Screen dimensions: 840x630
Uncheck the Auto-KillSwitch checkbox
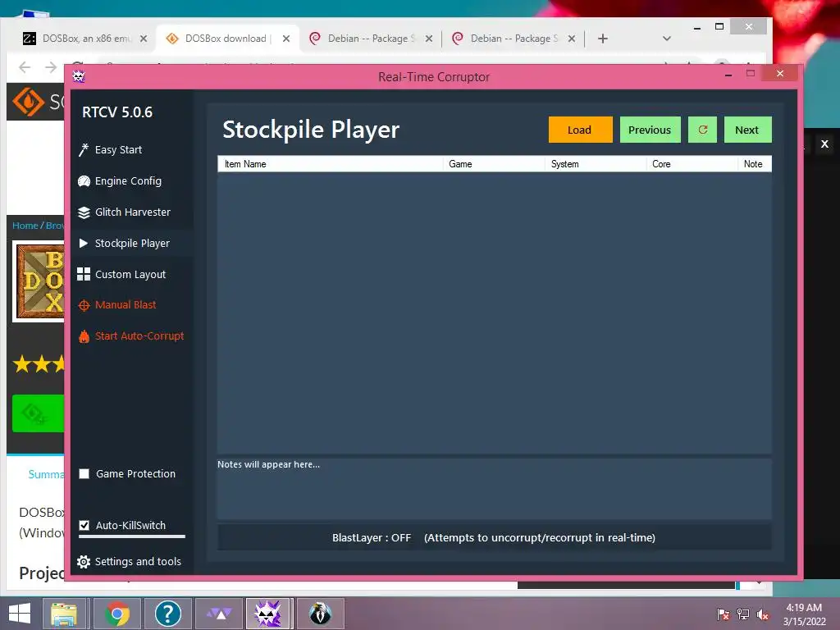coord(84,525)
